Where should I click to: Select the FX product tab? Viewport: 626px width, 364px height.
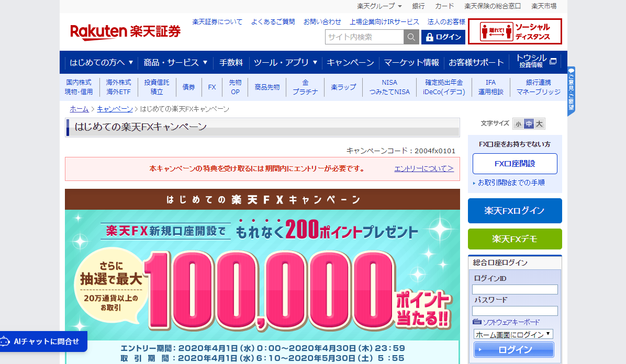[212, 87]
